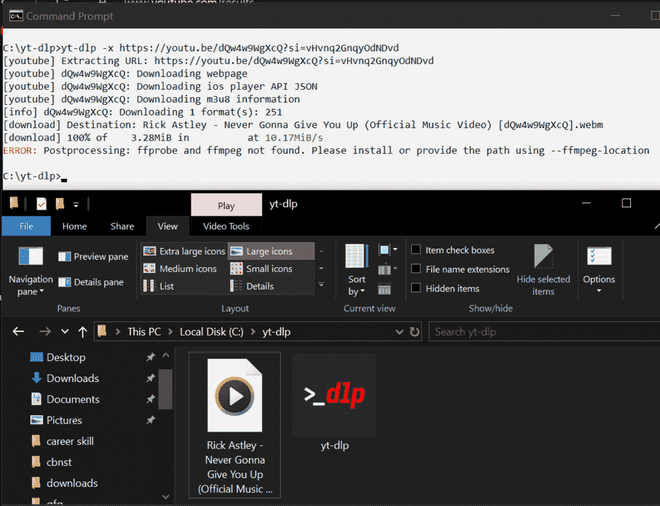Open the Sort by dropdown
The image size is (660, 506).
click(x=357, y=270)
